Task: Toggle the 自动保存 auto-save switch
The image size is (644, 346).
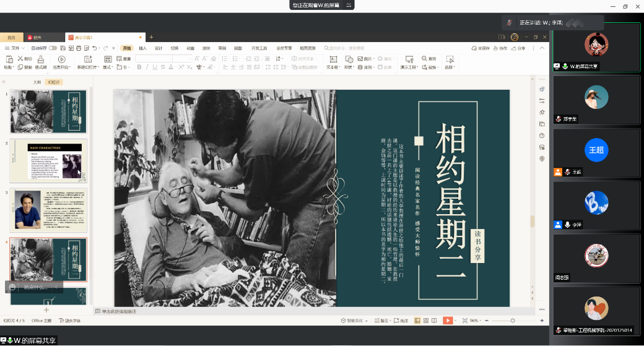Action: (53, 48)
